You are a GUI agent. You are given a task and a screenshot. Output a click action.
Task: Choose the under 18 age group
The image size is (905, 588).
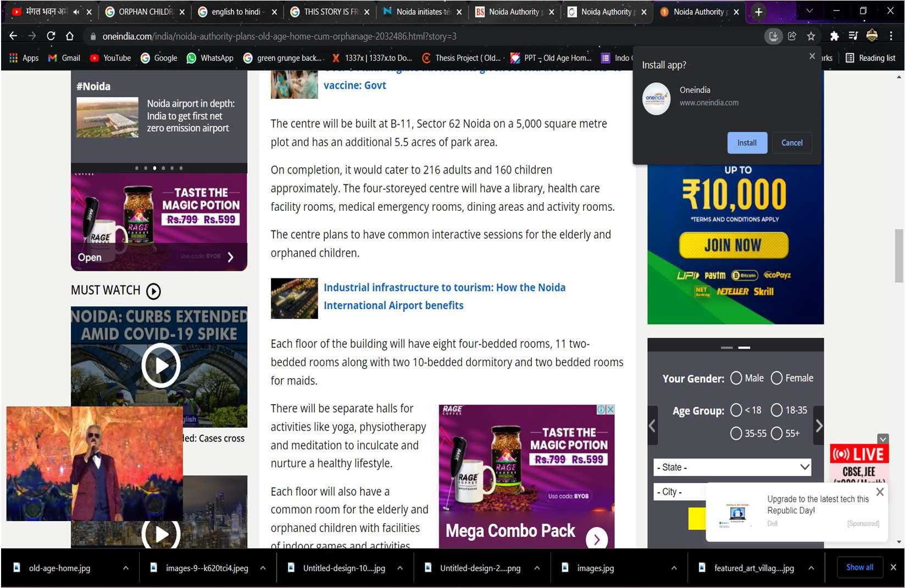click(x=736, y=410)
